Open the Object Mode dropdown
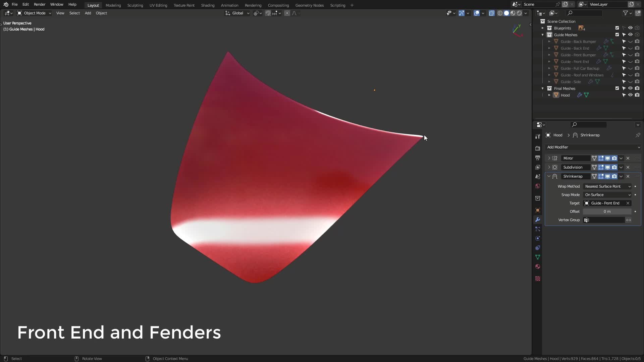 [34, 13]
